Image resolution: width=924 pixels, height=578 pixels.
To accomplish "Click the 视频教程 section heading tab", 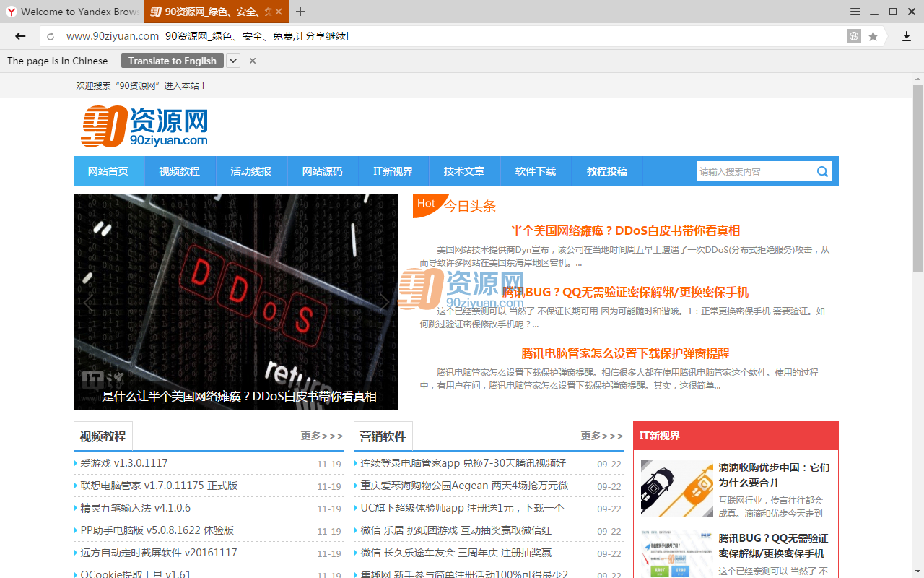I will (103, 436).
